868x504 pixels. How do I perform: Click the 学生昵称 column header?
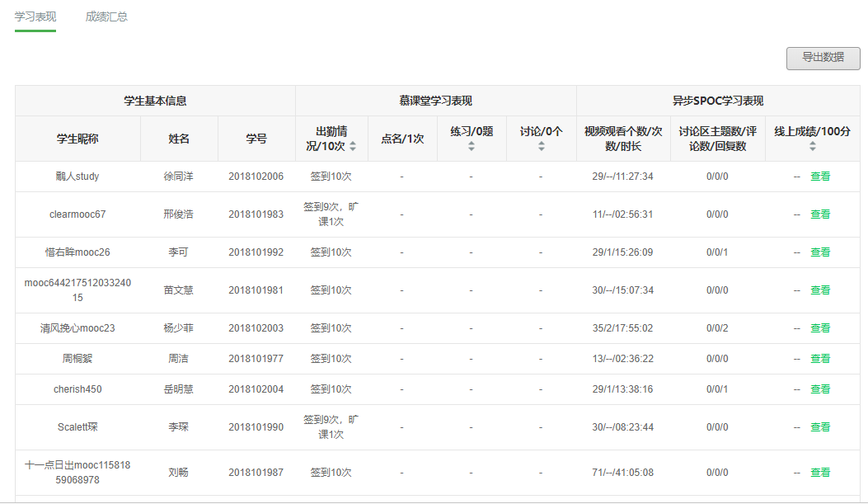pyautogui.click(x=77, y=139)
